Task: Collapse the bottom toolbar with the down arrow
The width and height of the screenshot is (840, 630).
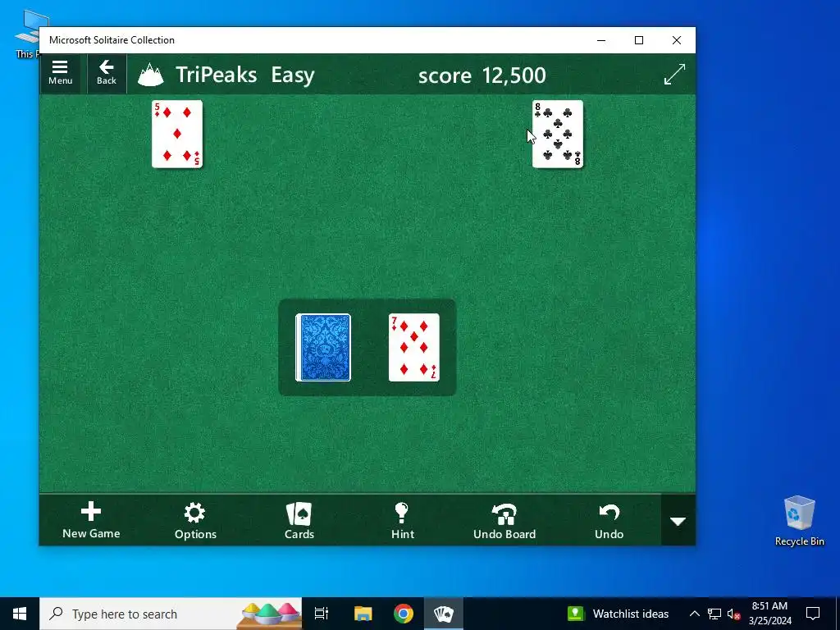Action: click(678, 521)
